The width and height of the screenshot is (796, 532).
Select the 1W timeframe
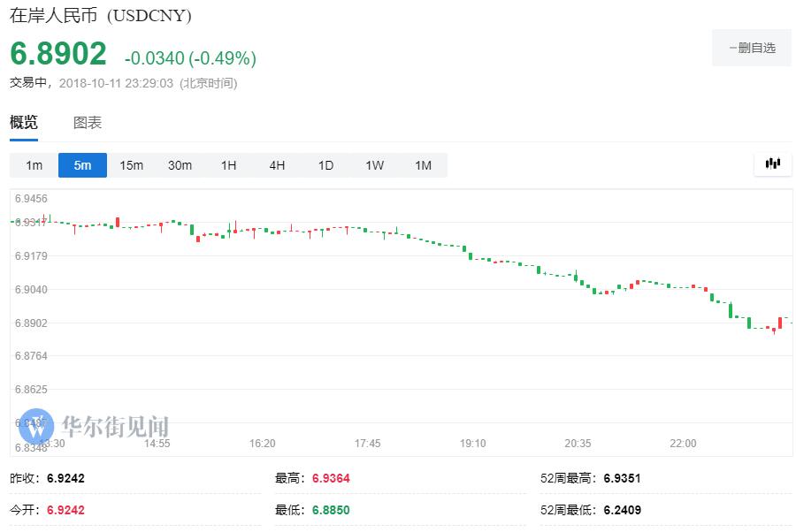click(375, 165)
